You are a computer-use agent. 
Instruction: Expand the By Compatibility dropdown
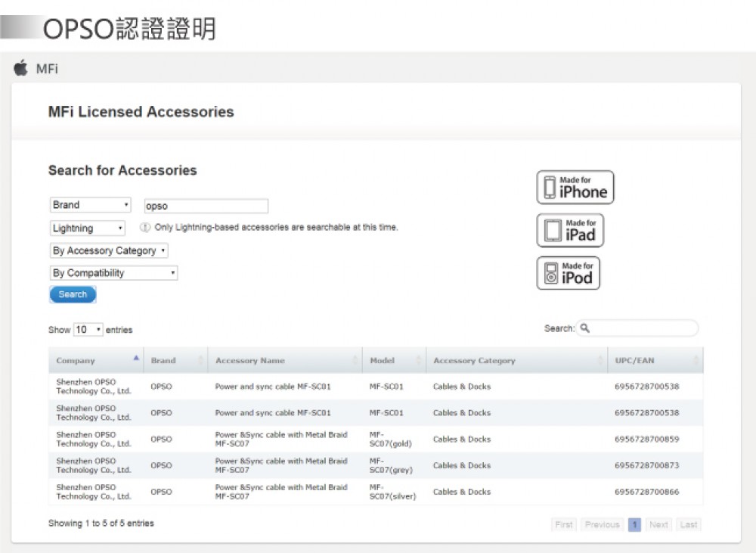pyautogui.click(x=114, y=272)
